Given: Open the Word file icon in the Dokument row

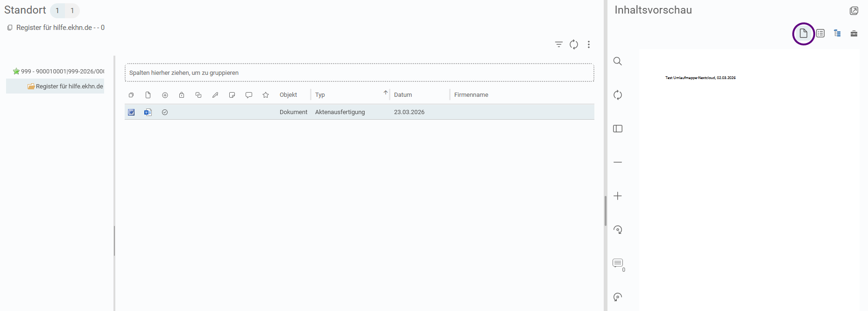Looking at the screenshot, I should pos(148,112).
